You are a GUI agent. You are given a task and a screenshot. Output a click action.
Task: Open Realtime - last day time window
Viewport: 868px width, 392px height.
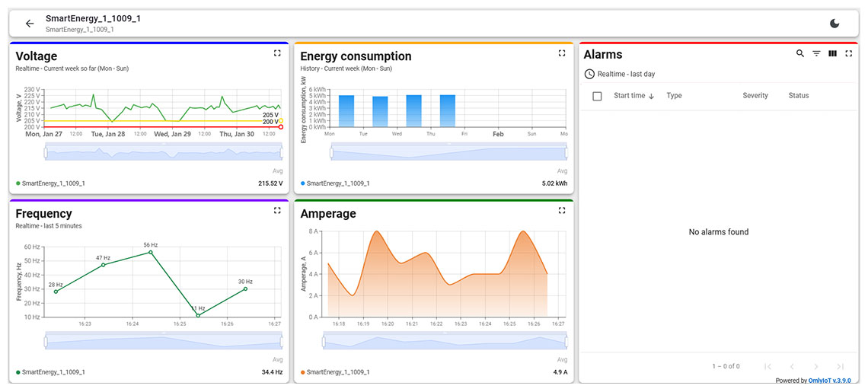click(620, 74)
